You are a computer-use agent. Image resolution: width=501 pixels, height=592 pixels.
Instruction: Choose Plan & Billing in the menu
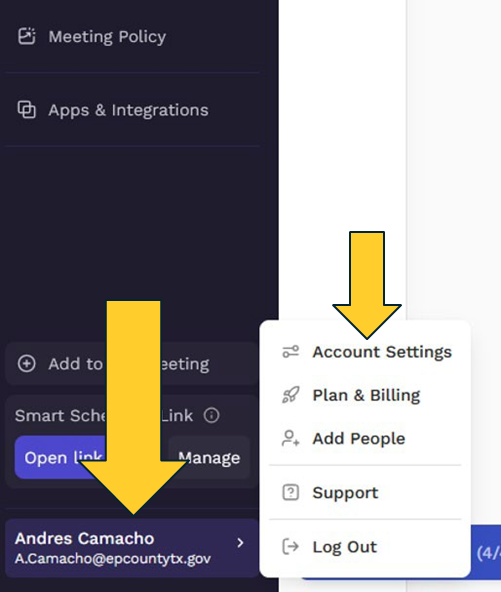(x=365, y=395)
